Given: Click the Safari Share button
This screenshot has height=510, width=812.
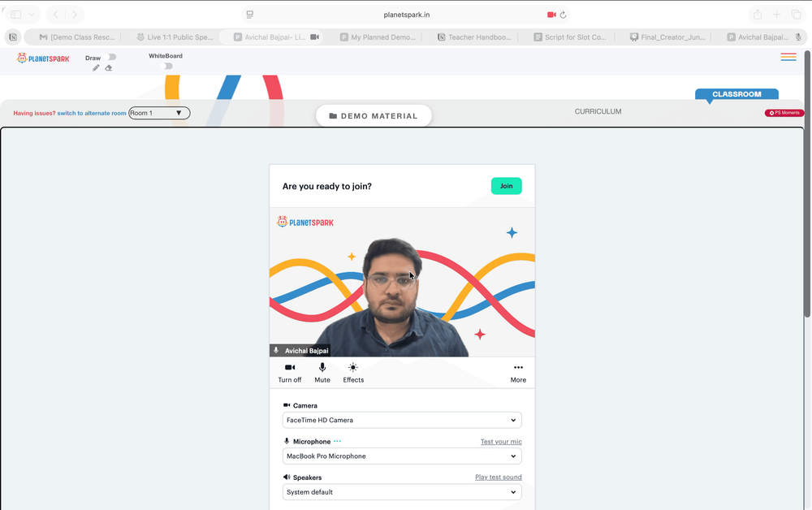Looking at the screenshot, I should (x=758, y=15).
